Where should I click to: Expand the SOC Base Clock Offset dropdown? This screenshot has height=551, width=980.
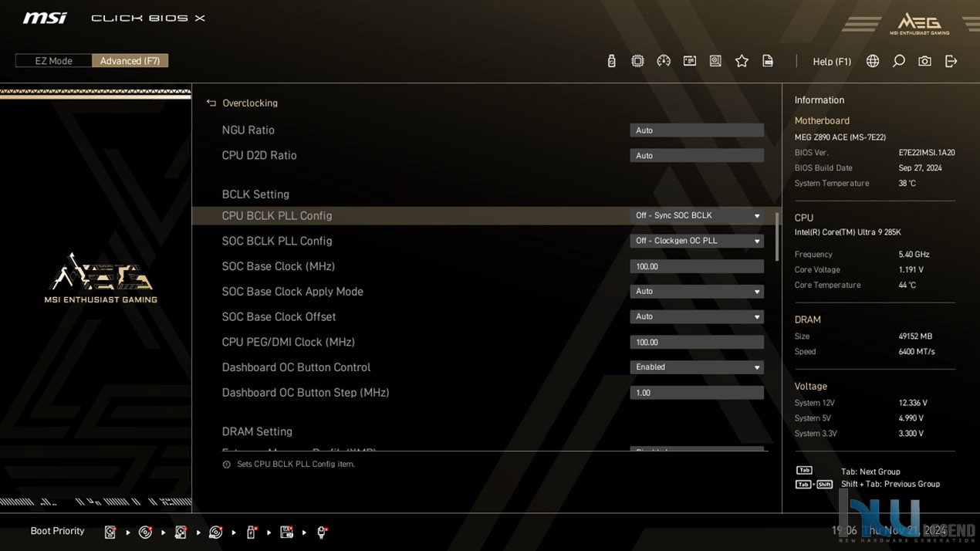tap(697, 316)
